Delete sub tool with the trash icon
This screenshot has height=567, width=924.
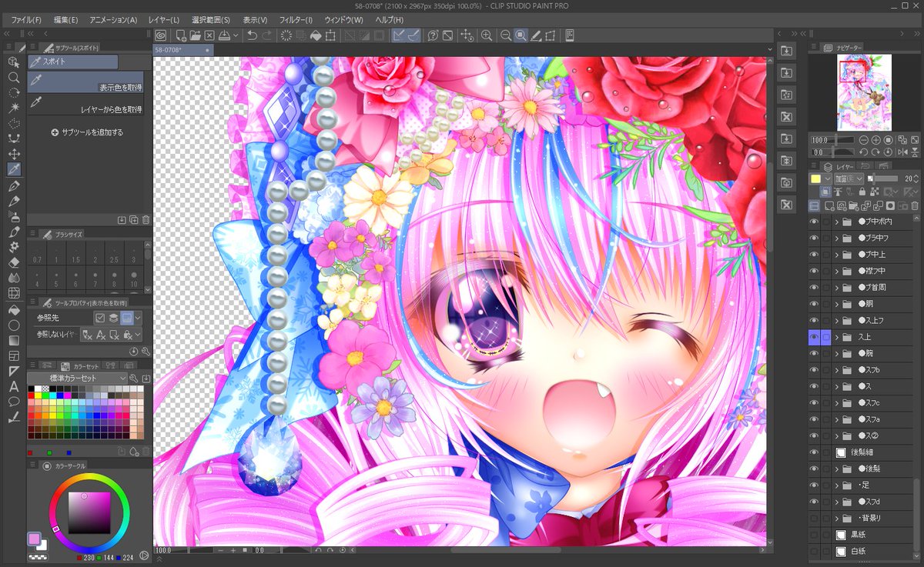click(x=146, y=219)
